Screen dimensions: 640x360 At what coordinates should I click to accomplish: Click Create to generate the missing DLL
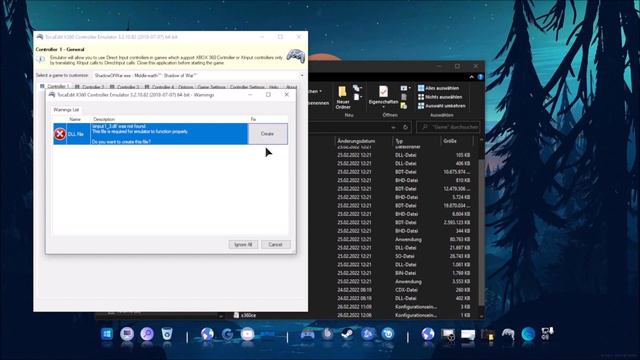[267, 134]
